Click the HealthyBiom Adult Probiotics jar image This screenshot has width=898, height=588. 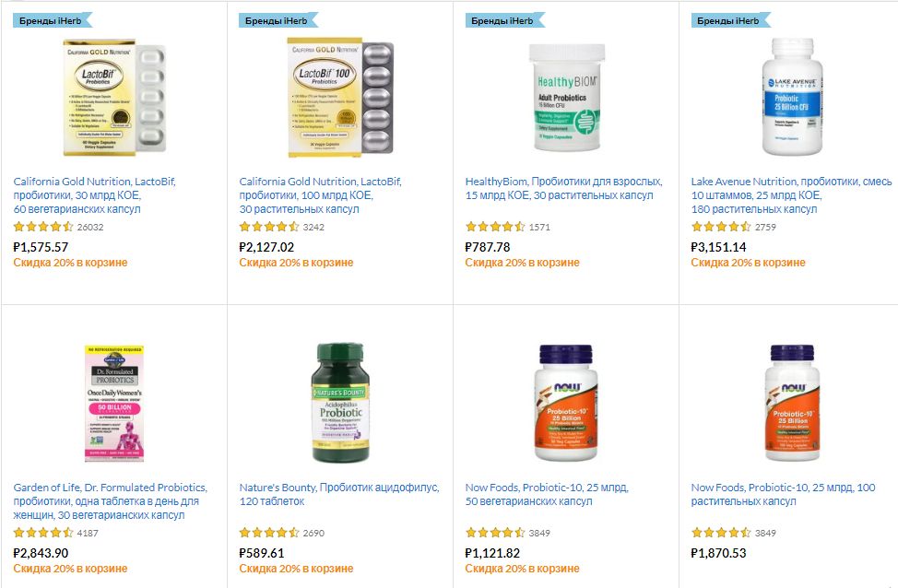click(x=566, y=98)
